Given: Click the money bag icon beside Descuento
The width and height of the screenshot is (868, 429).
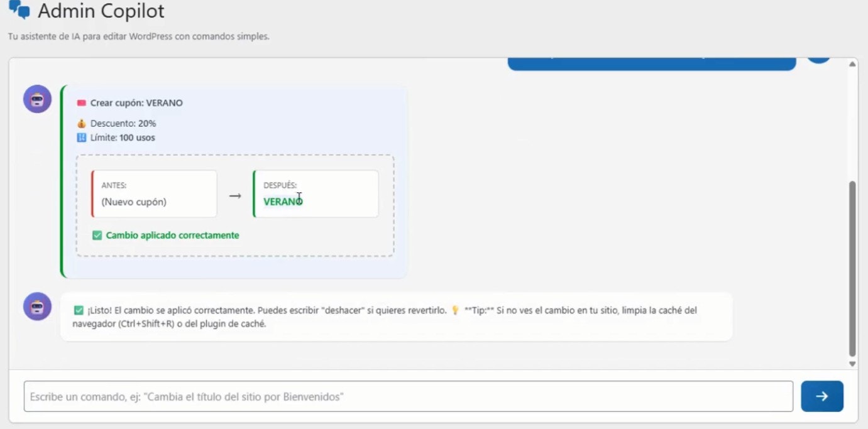Looking at the screenshot, I should 81,124.
